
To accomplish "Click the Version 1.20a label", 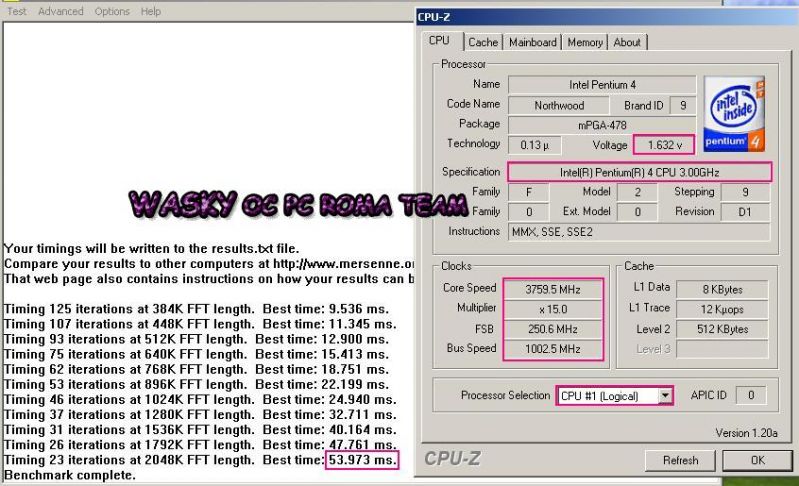I will [x=746, y=433].
